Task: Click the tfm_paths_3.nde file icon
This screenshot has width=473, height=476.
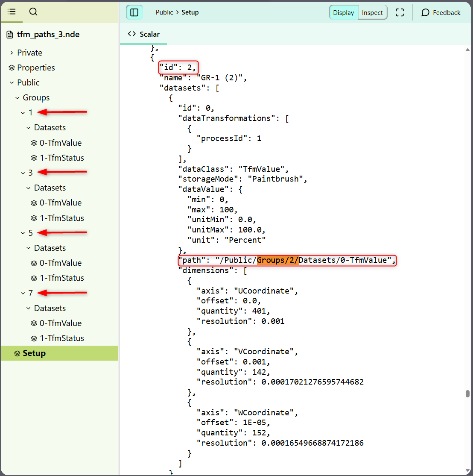Action: [10, 35]
